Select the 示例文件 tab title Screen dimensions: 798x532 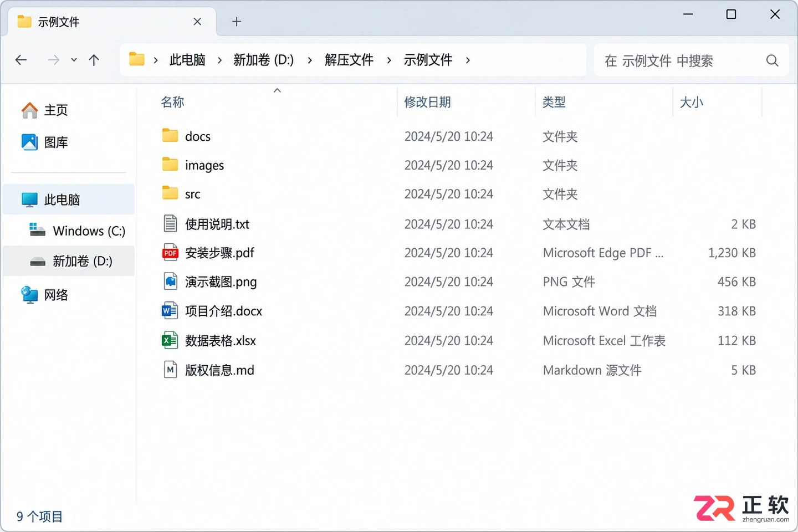59,22
